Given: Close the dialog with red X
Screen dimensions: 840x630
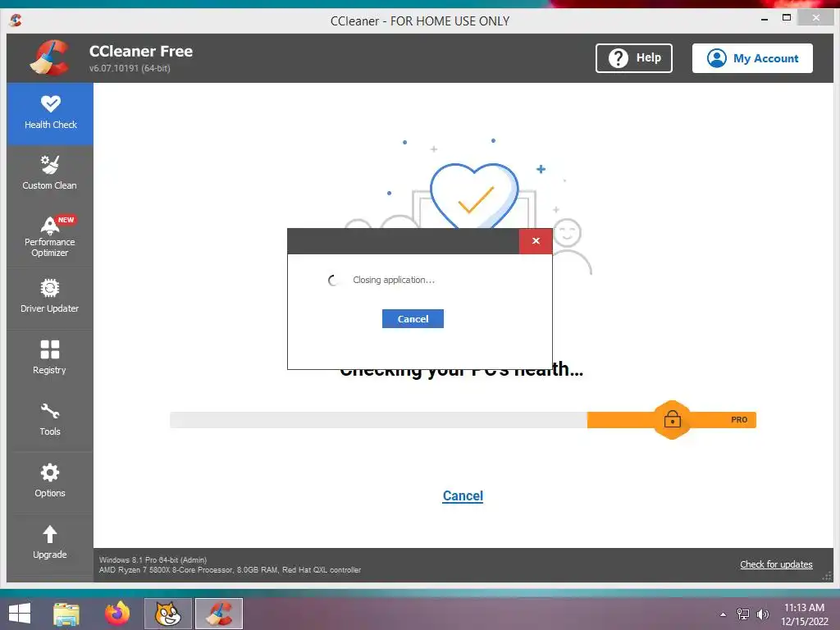Looking at the screenshot, I should pos(535,241).
